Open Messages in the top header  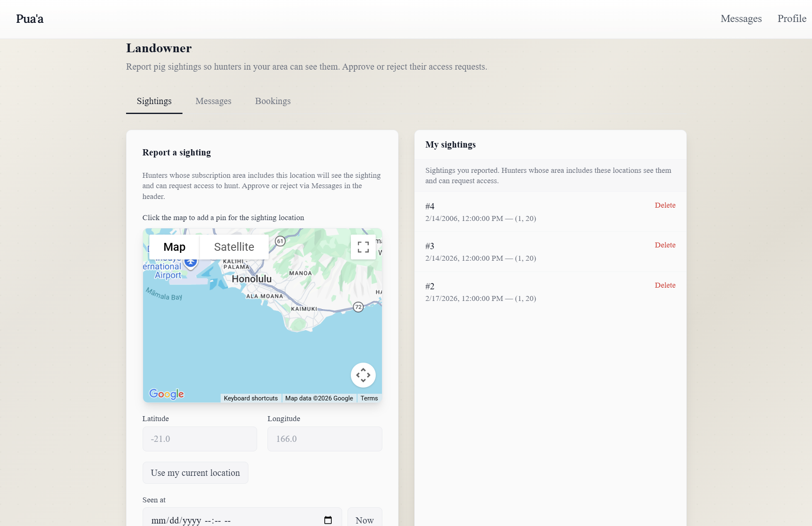point(741,19)
